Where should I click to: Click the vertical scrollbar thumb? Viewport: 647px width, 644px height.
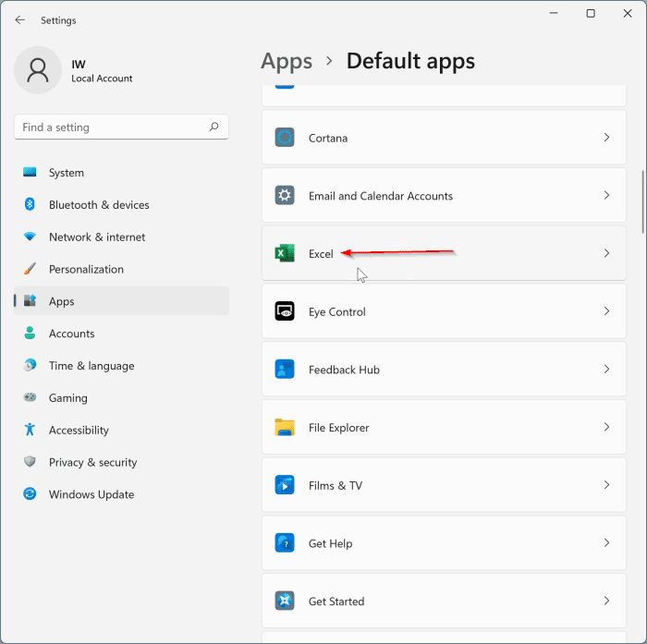pyautogui.click(x=642, y=201)
